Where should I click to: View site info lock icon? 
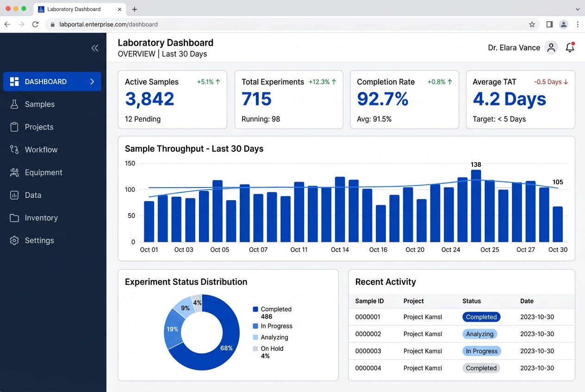point(53,24)
